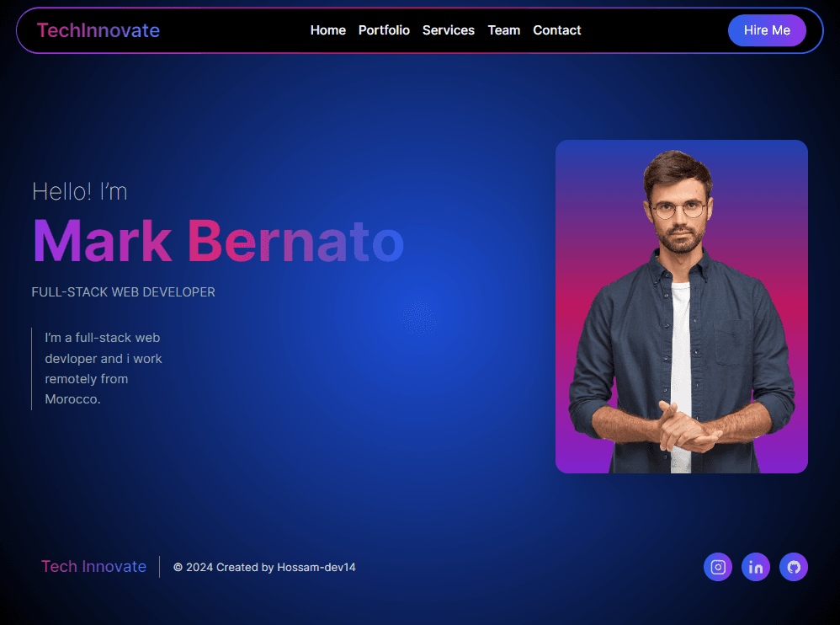Click the developer portrait photo

click(682, 307)
